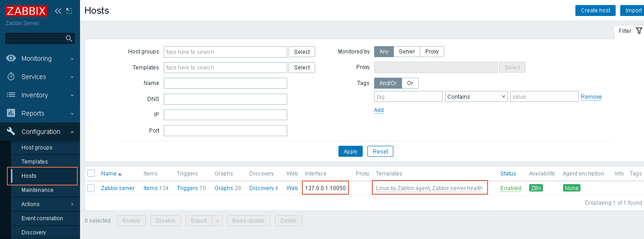The height and width of the screenshot is (239, 644).
Task: Open Maintenance in Configuration menu
Action: pyautogui.click(x=38, y=190)
